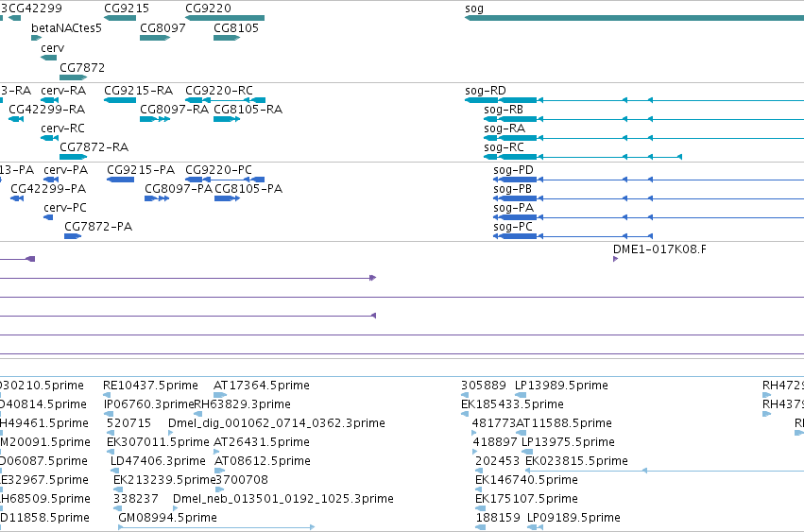Image resolution: width=804 pixels, height=532 pixels.
Task: Click the 418897 EST label
Action: pyautogui.click(x=494, y=443)
